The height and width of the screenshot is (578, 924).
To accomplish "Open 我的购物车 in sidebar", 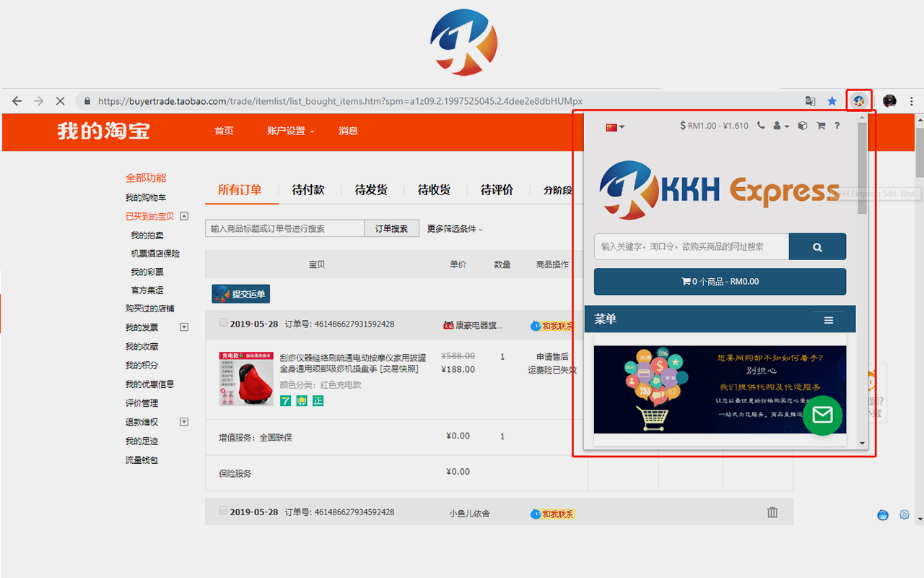I will 146,198.
